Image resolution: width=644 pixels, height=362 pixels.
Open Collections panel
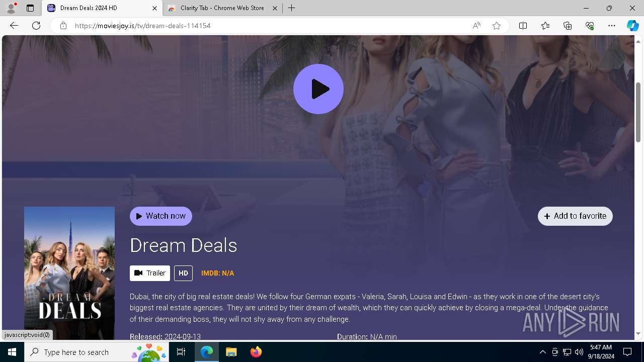(568, 26)
